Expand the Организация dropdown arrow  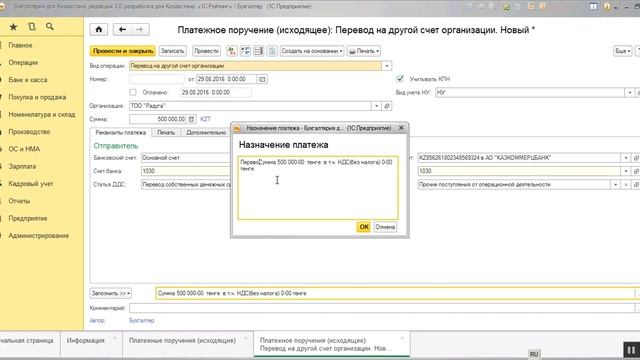point(376,106)
